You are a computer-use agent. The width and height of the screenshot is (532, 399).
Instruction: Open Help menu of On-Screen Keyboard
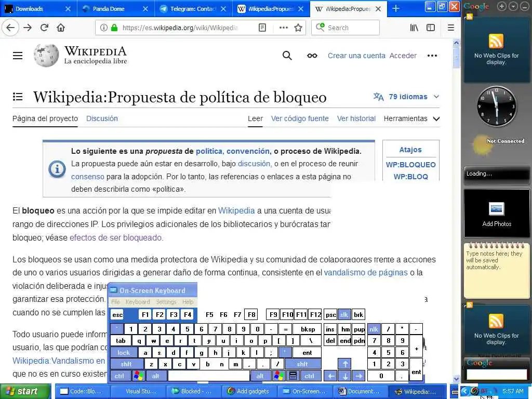point(188,302)
